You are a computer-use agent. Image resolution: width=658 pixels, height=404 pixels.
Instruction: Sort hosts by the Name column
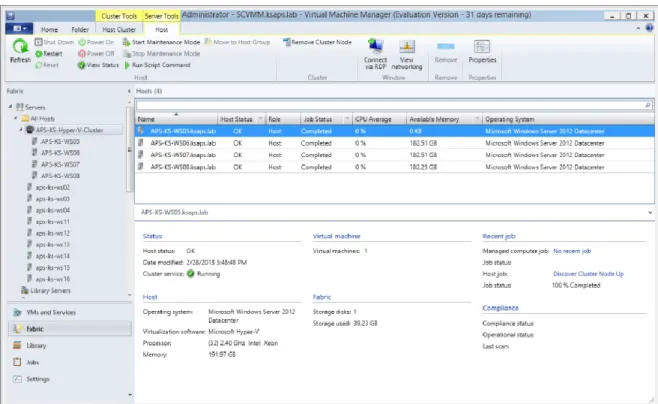tap(176, 119)
